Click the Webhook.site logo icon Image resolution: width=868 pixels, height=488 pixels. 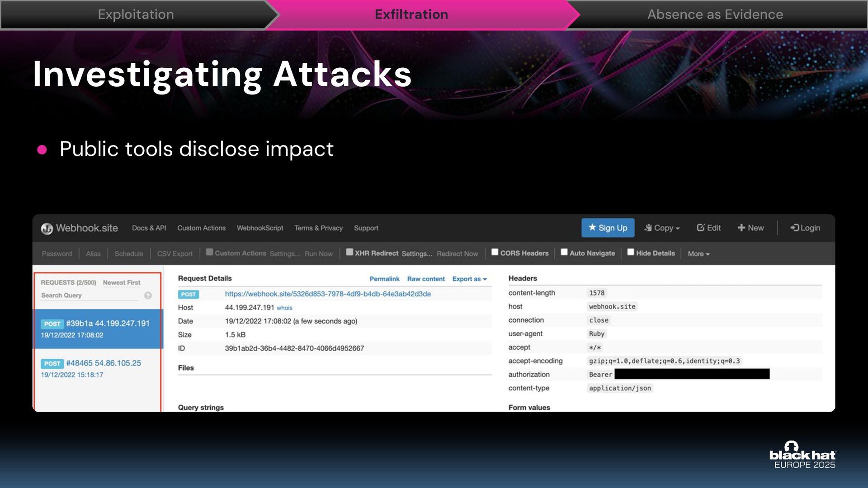(x=47, y=229)
